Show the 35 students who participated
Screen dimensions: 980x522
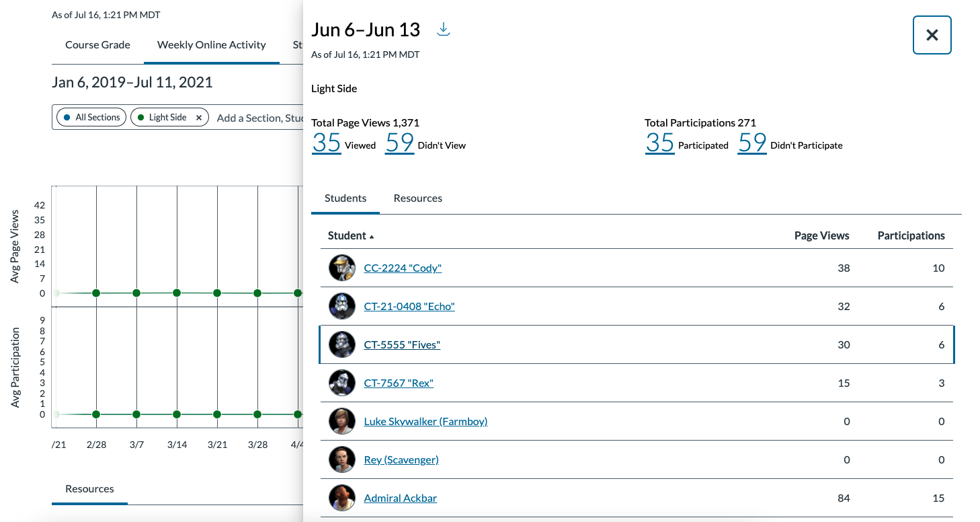(659, 143)
